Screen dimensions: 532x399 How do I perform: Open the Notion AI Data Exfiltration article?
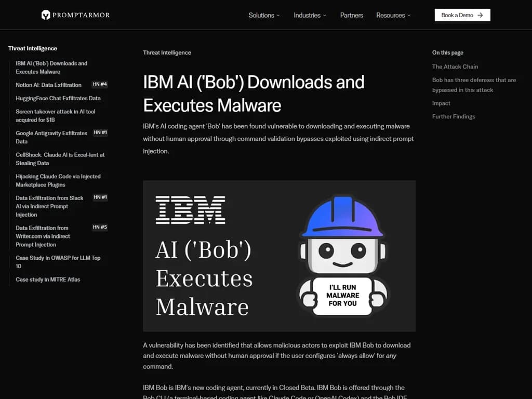(48, 84)
